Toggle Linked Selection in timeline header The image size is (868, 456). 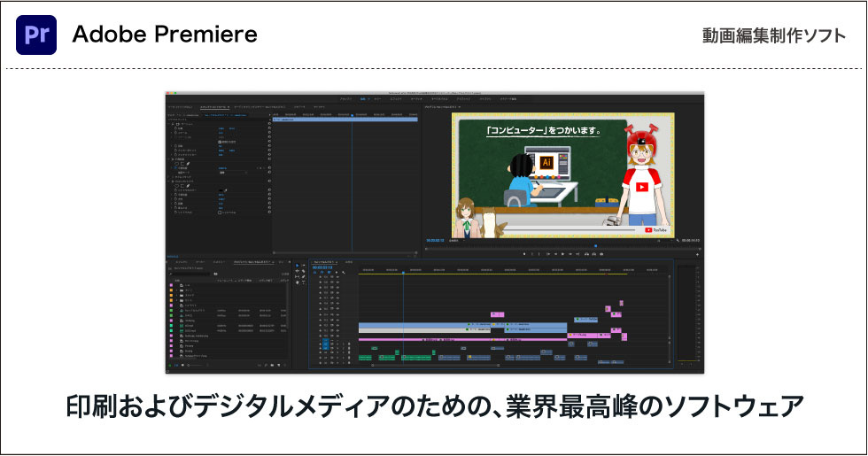tap(329, 273)
